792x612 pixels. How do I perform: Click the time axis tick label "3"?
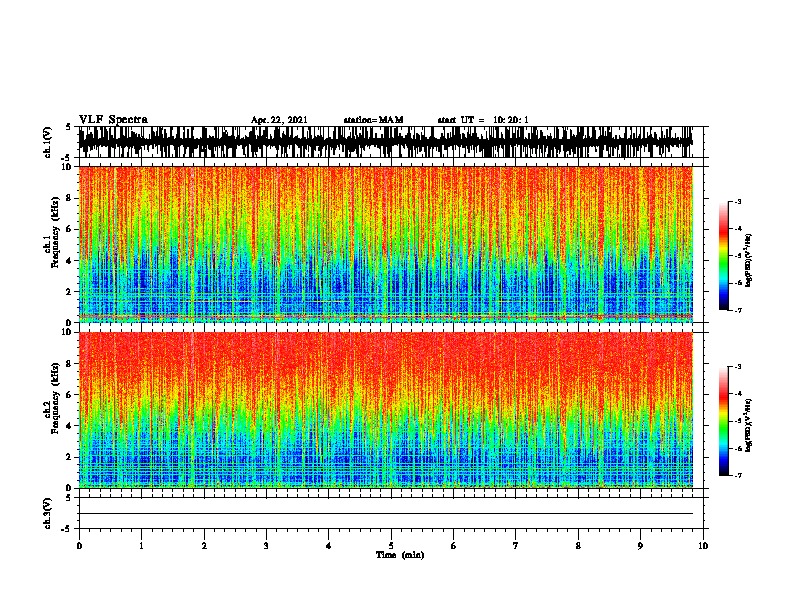(x=266, y=546)
